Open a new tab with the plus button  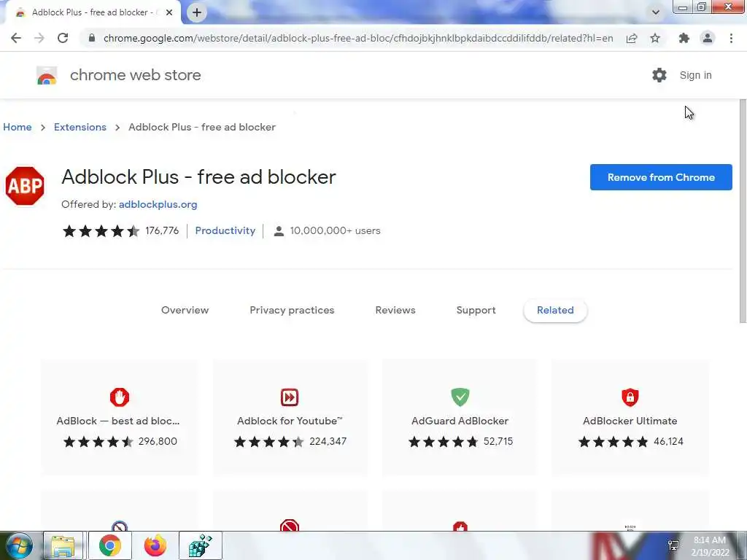197,13
